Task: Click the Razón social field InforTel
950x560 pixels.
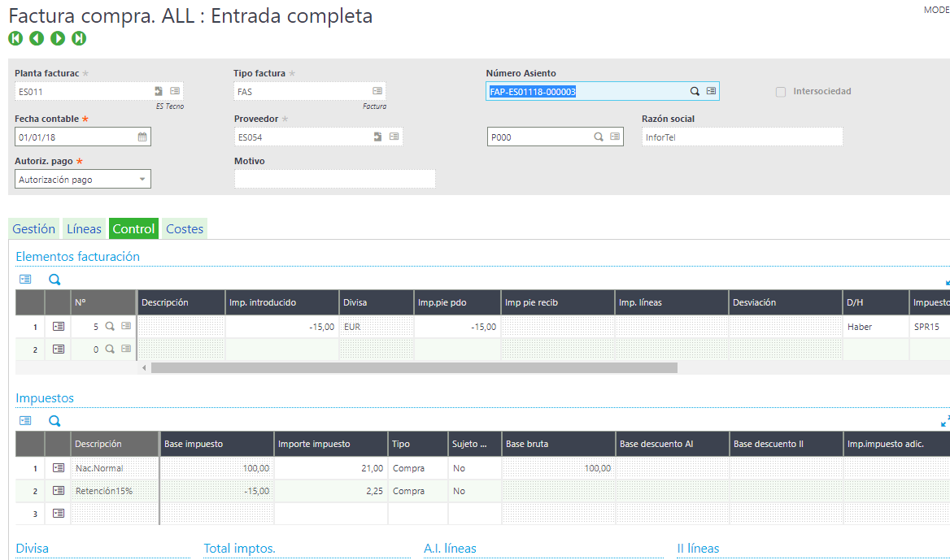Action: coord(742,137)
